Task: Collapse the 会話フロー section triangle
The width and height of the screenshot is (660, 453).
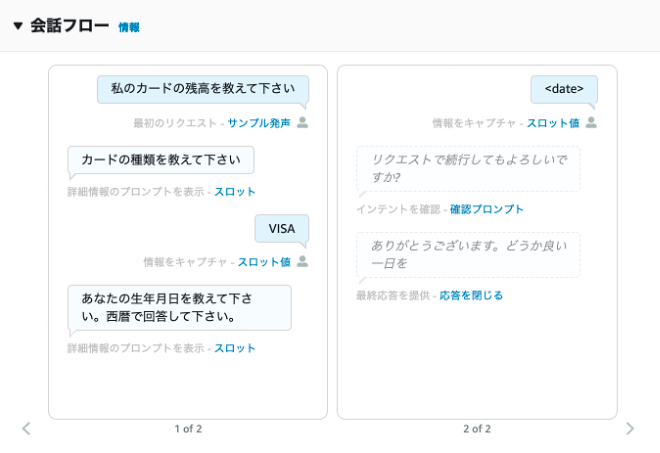Action: point(18,26)
